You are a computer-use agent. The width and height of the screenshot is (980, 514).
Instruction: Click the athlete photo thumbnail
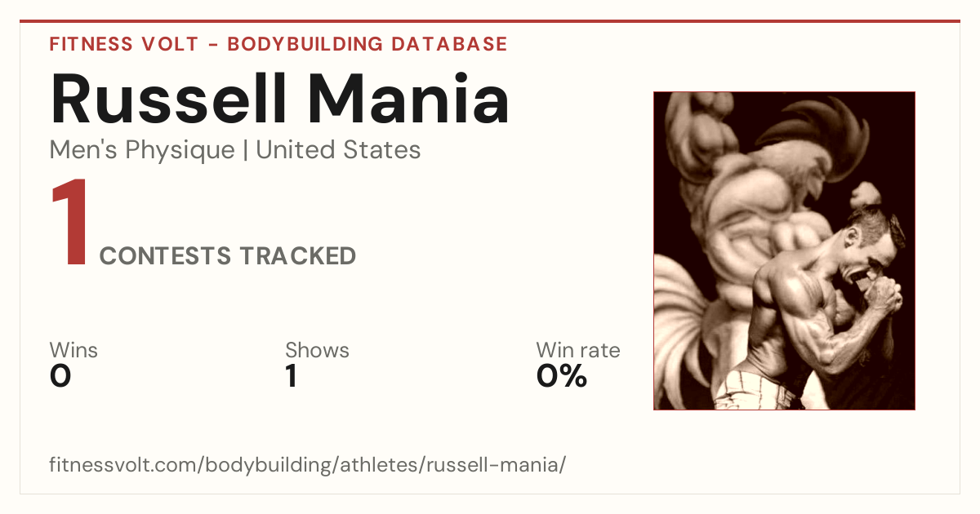pos(784,250)
